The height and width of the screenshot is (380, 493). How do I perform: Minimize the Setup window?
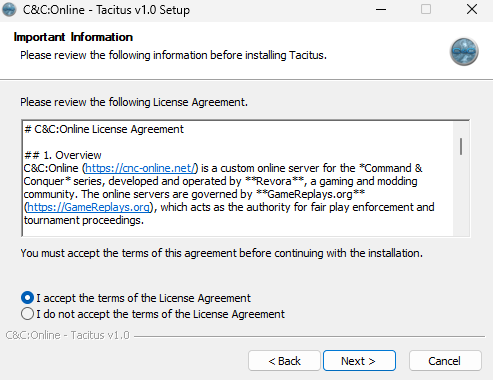coord(381,10)
